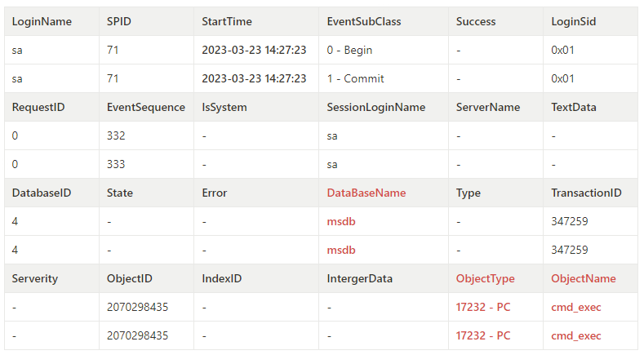This screenshot has height=355, width=644.
Task: Click LoginName 'sa' in the Begin row
Action: (17, 50)
